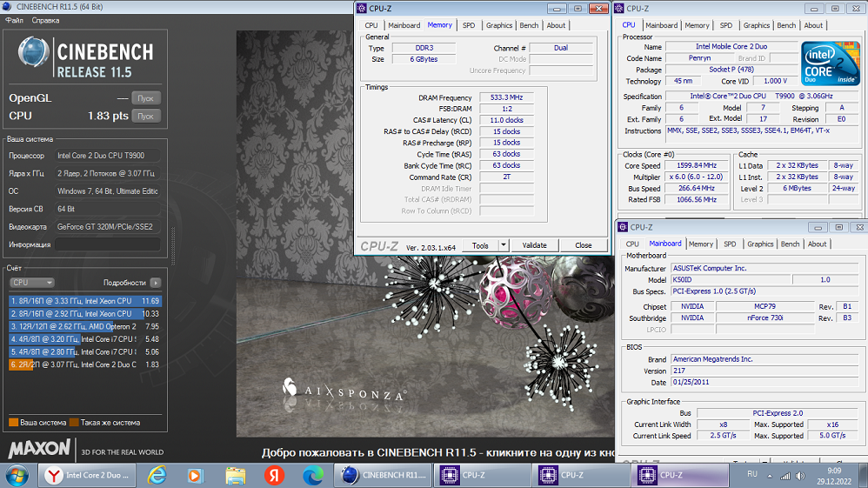Open Windows Explorer folder icon in taskbar

(236, 475)
